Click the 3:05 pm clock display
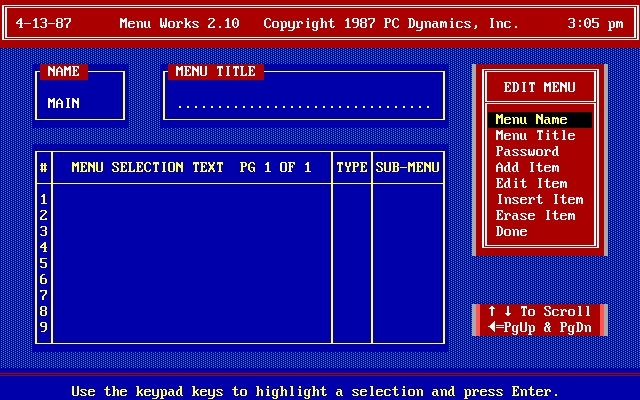Screen dimensions: 640x400 [x=594, y=22]
